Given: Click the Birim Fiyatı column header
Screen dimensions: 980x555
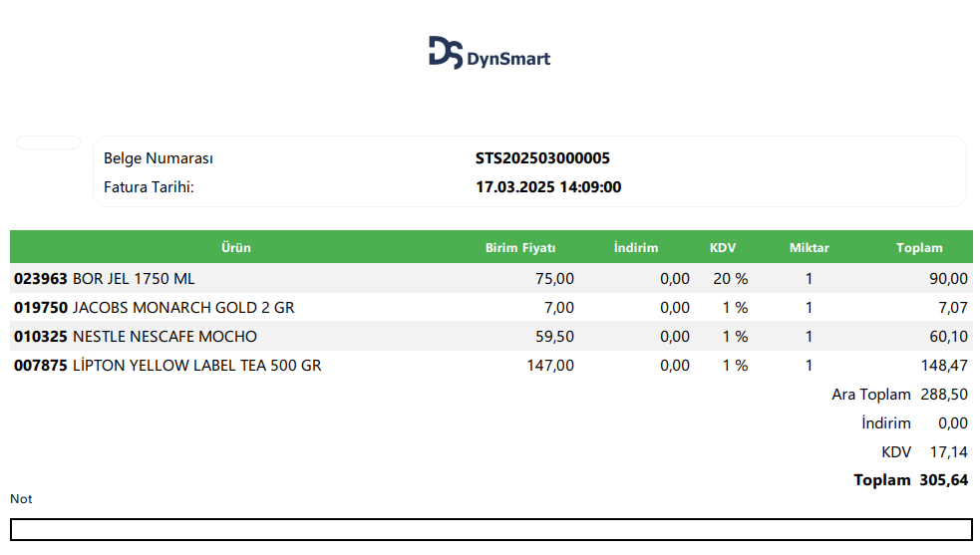Looking at the screenshot, I should 520,248.
